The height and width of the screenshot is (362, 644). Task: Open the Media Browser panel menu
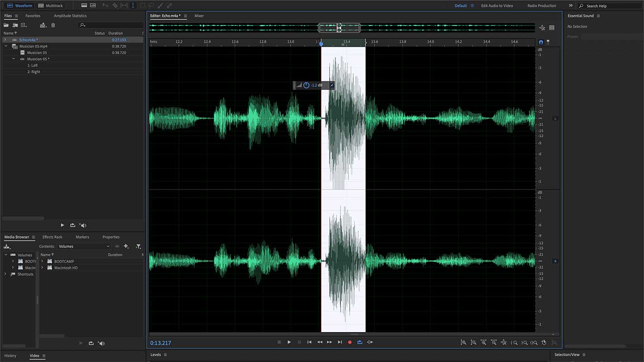tap(33, 237)
